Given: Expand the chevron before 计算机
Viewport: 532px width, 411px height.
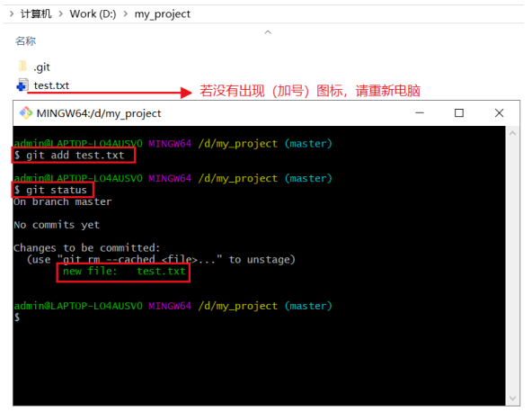Looking at the screenshot, I should coord(12,13).
